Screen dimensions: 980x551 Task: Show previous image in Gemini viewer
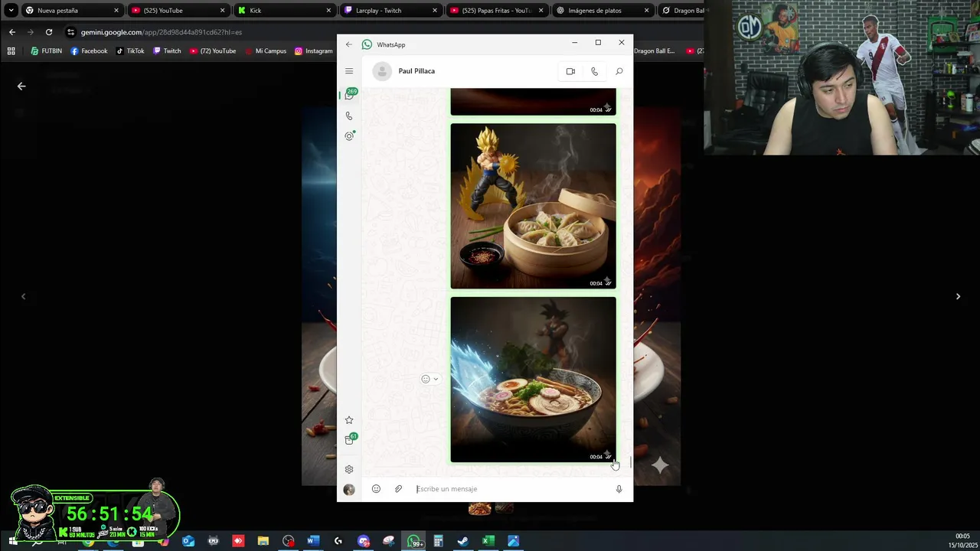click(23, 296)
